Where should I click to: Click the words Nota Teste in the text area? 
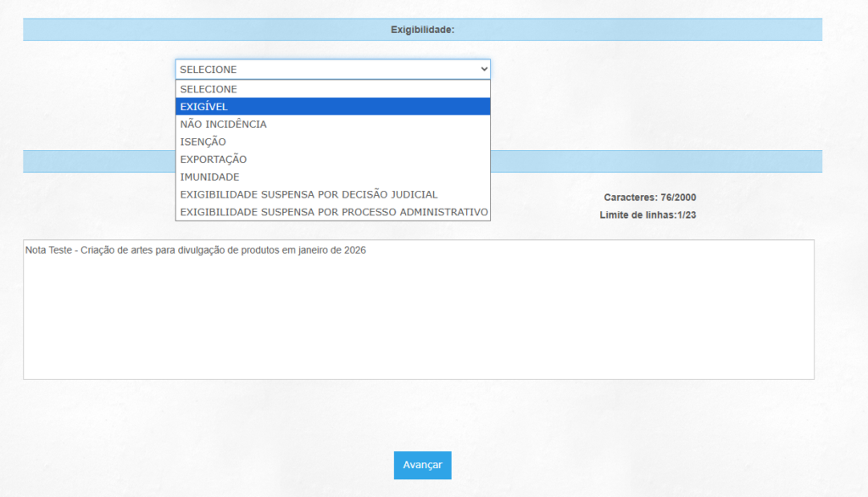[49, 251]
